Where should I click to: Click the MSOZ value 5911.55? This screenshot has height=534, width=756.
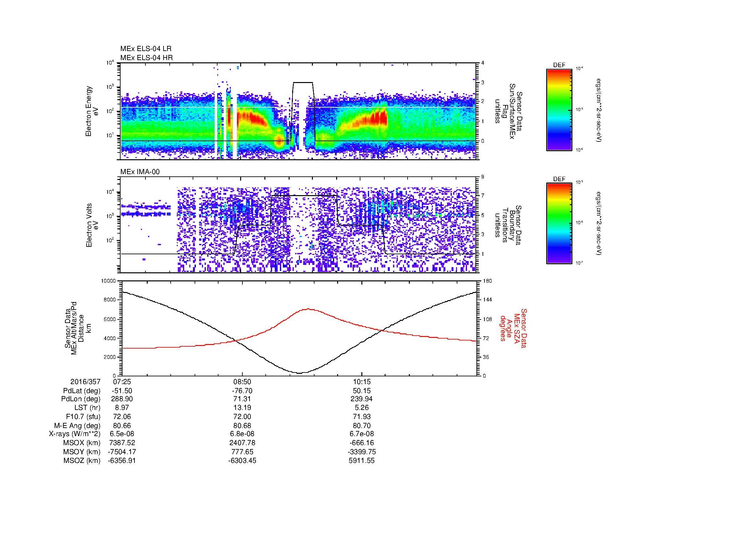pyautogui.click(x=362, y=461)
